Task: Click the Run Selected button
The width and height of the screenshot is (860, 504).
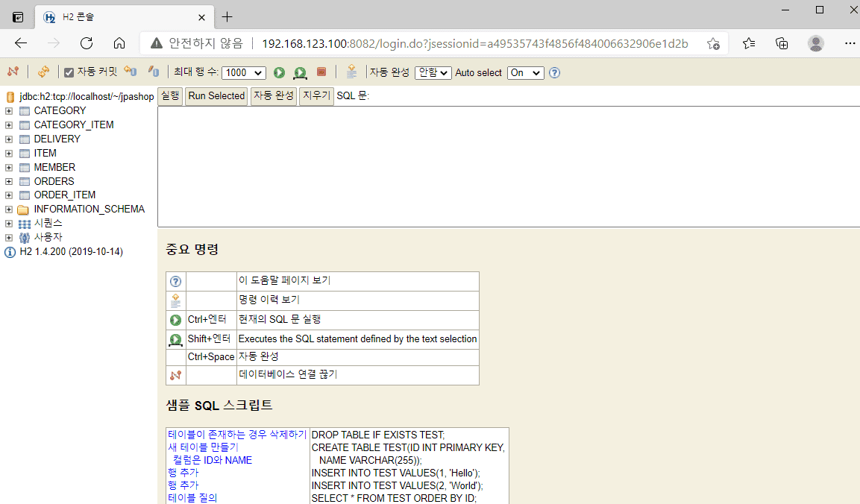Action: (216, 96)
